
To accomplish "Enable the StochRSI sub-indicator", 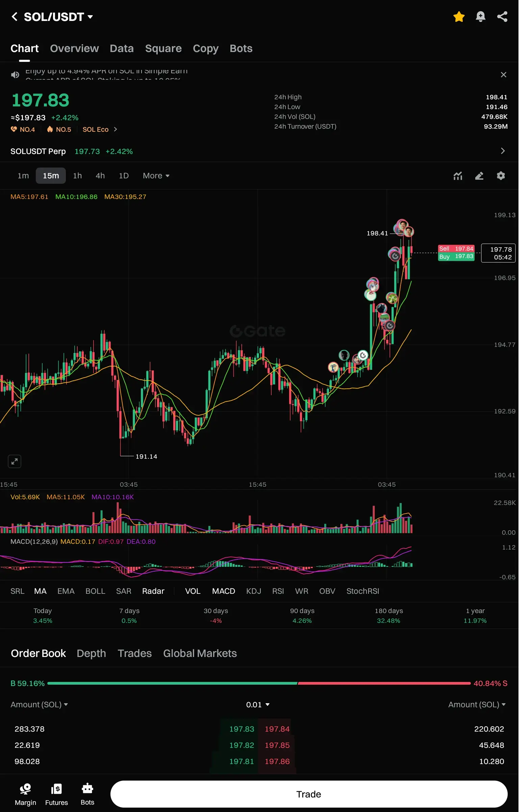I will click(362, 591).
